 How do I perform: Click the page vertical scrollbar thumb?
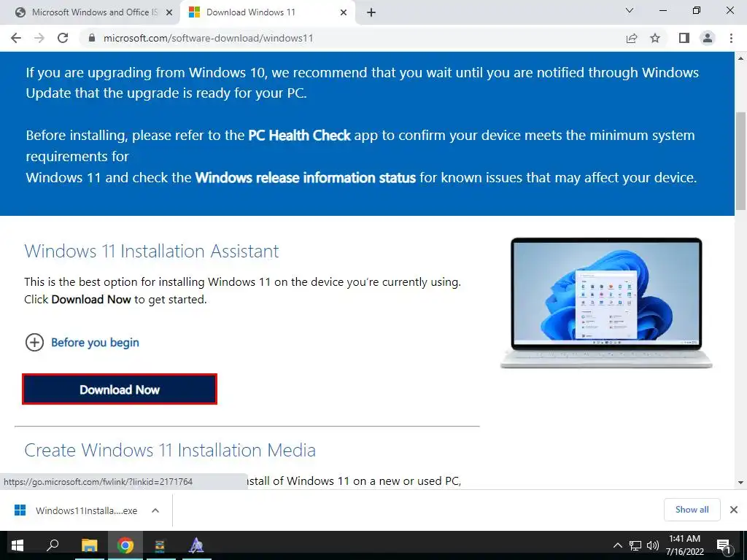(741, 161)
